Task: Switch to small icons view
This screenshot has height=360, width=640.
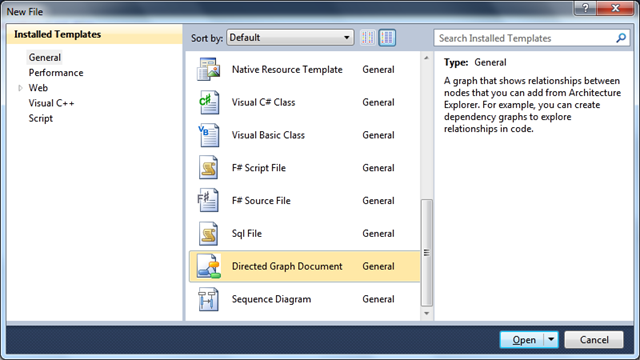Action: (368, 38)
